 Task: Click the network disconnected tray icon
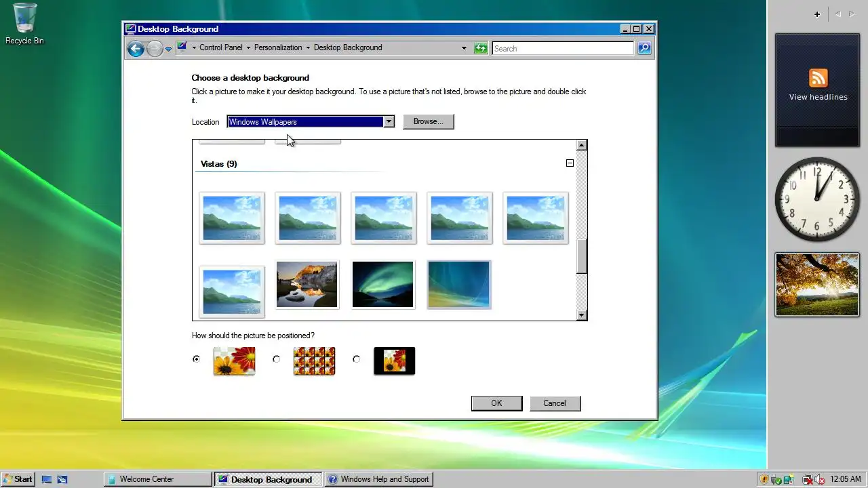pyautogui.click(x=807, y=479)
